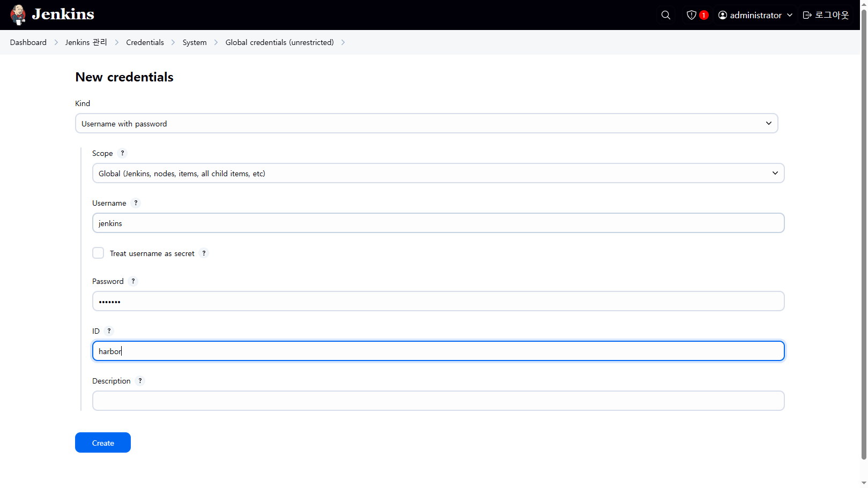Focus the Password input field

438,301
